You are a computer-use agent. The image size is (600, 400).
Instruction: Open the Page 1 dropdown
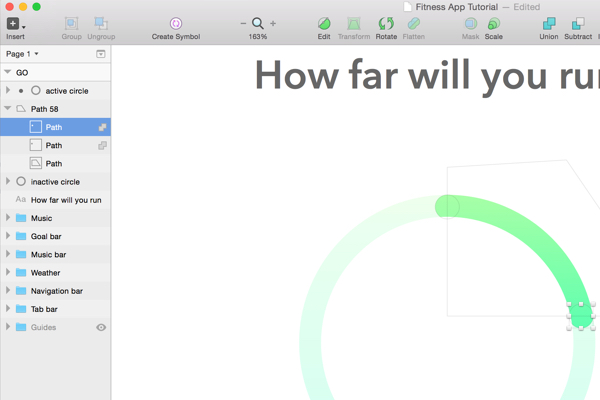tap(22, 54)
